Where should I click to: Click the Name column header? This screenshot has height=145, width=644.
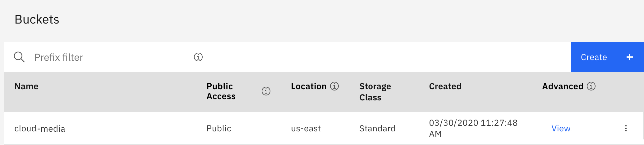click(x=26, y=86)
